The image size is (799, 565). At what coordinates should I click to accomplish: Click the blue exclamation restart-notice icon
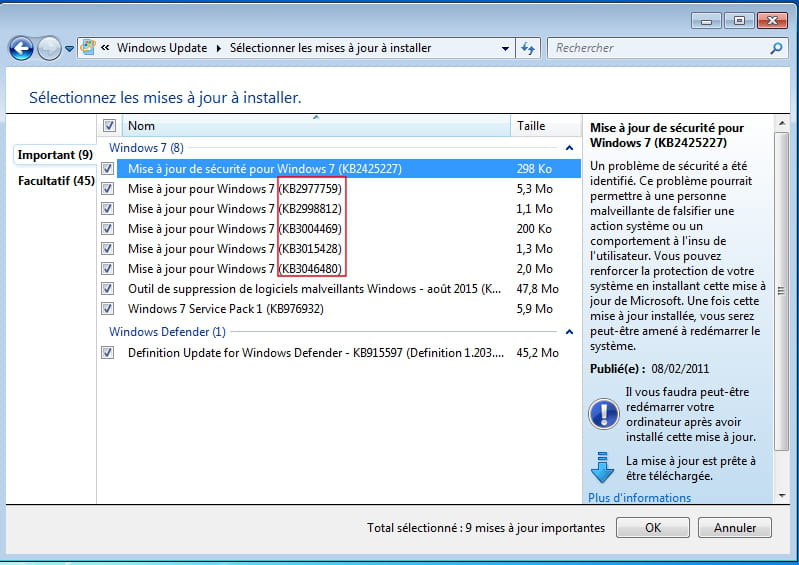604,414
